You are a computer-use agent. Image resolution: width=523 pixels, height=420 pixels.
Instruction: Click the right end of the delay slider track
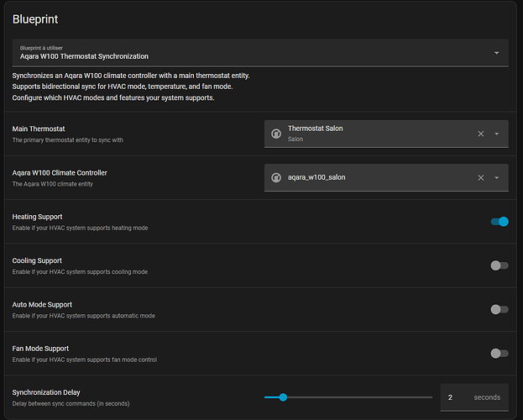[431, 397]
